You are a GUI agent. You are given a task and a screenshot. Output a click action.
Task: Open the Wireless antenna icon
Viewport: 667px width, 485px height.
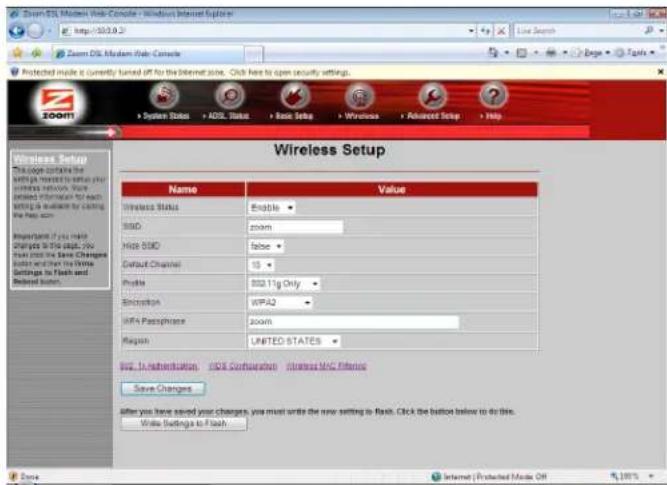tap(360, 96)
